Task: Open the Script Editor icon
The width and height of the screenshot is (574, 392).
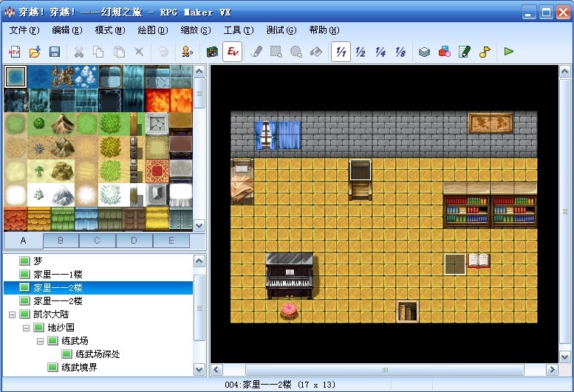Action: pos(465,52)
